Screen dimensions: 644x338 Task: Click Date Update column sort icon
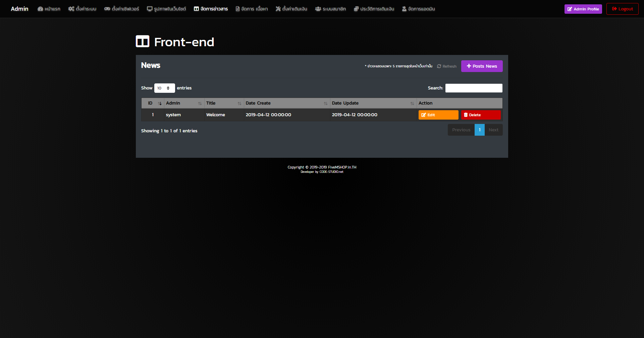click(412, 104)
